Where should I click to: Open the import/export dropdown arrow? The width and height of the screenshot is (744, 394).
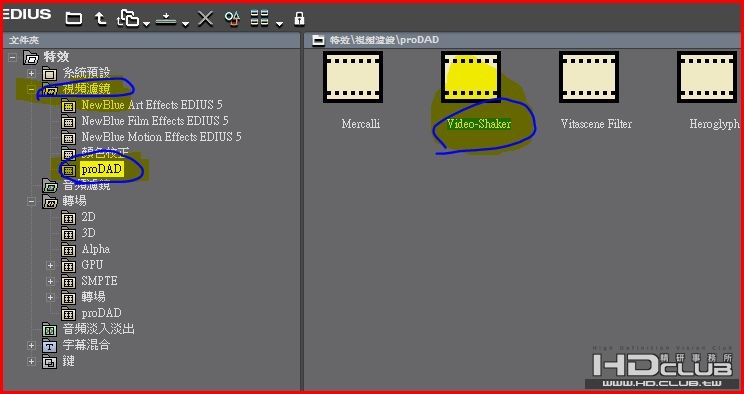point(186,23)
